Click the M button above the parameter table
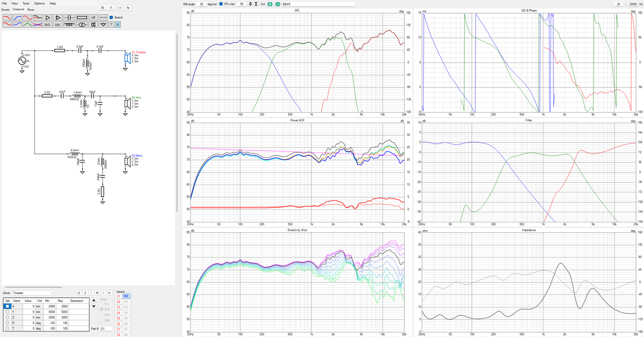Screen dimensions: 644x337 (x=97, y=293)
